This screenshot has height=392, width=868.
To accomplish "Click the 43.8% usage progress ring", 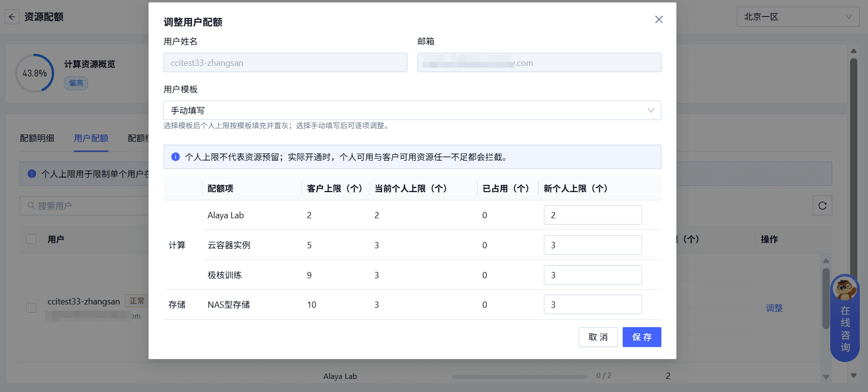I will tap(34, 73).
